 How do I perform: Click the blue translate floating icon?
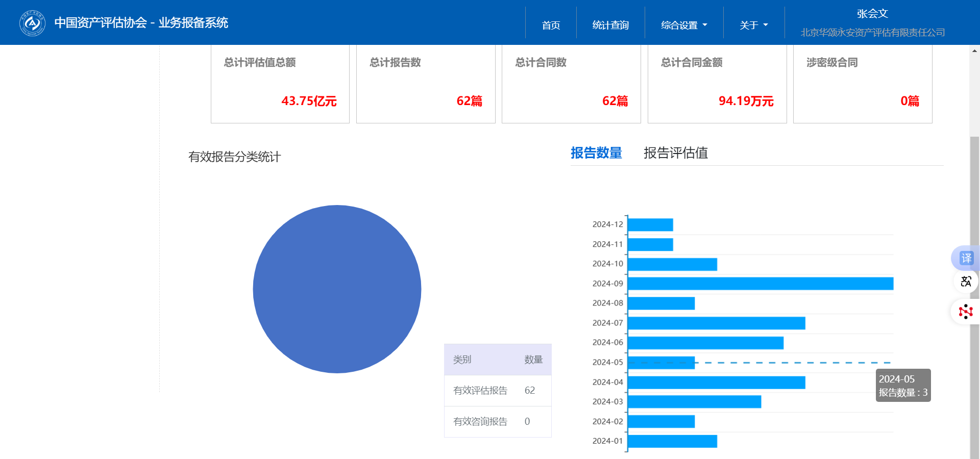pos(966,258)
